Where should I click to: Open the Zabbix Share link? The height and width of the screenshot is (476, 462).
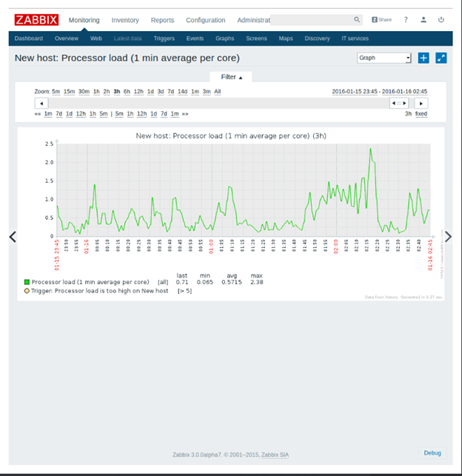[x=381, y=20]
